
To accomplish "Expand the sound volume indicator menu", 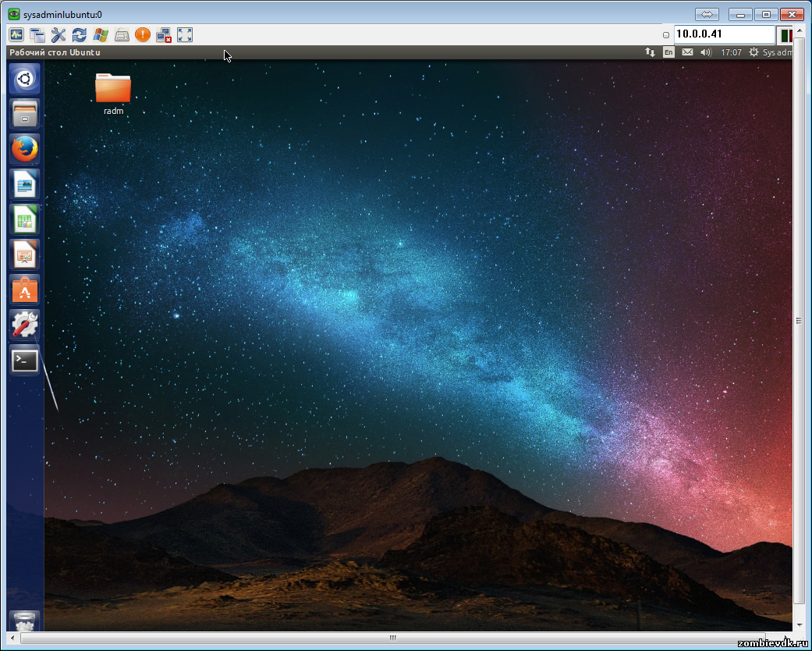I will pos(706,52).
